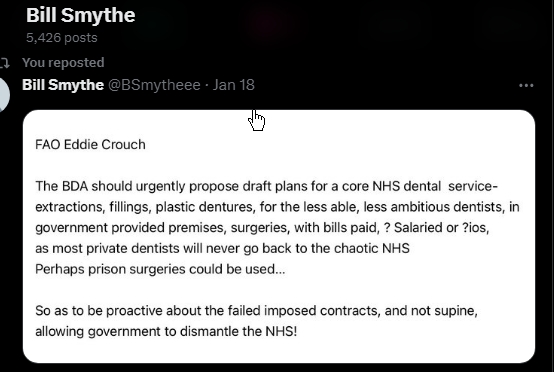
Task: Click the 'You reposted' label
Action: pyautogui.click(x=63, y=63)
